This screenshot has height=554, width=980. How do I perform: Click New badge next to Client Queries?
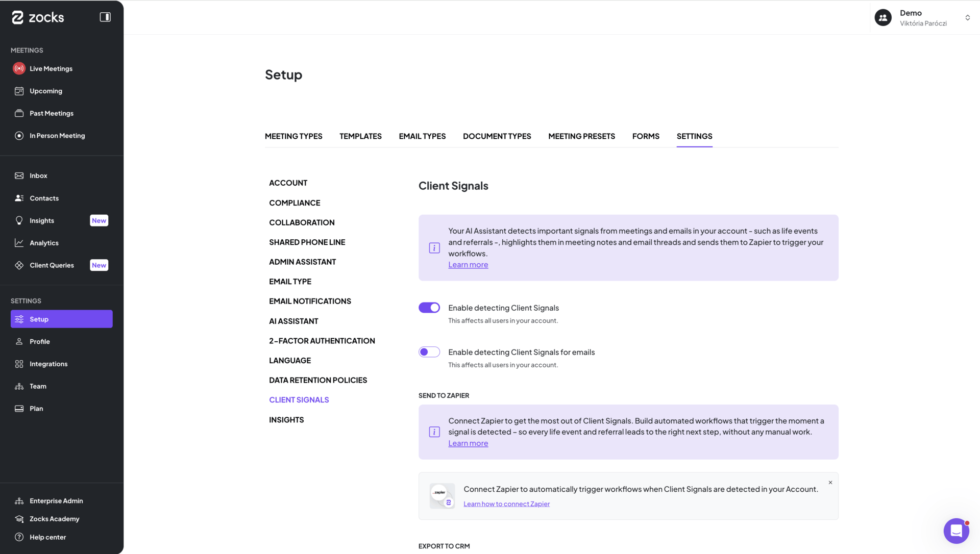(x=99, y=265)
